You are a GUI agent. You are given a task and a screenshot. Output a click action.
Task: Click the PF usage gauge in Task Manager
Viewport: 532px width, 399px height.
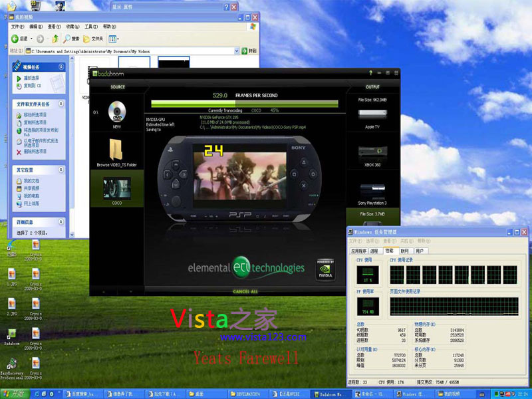coord(368,307)
